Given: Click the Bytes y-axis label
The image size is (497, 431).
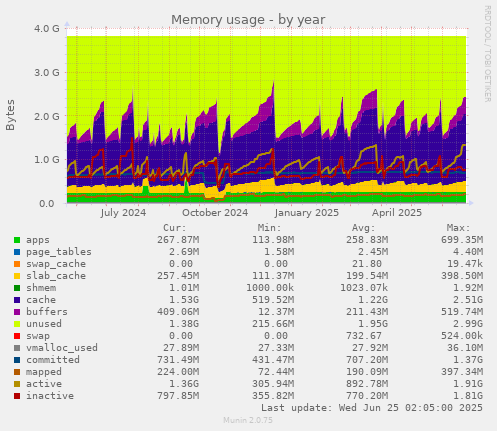Looking at the screenshot, I should [x=10, y=115].
